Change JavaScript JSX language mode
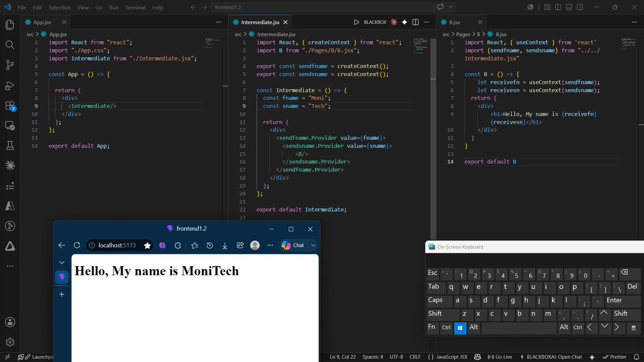Viewport: 644px width, 362px height. (x=452, y=357)
